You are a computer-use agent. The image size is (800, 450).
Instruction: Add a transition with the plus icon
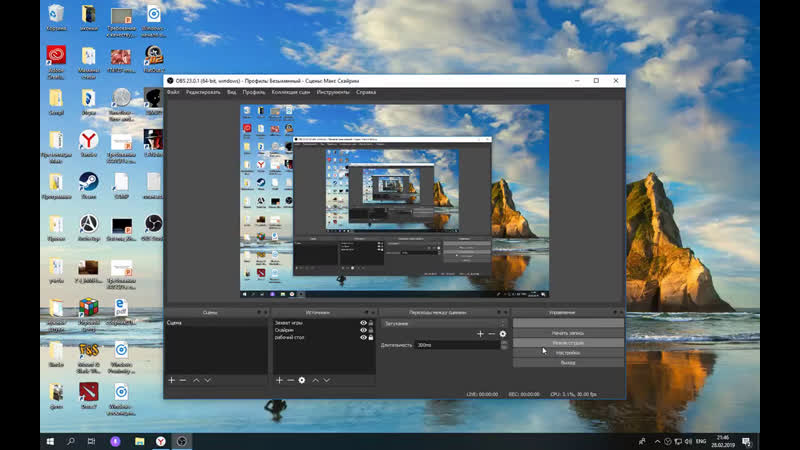point(480,334)
